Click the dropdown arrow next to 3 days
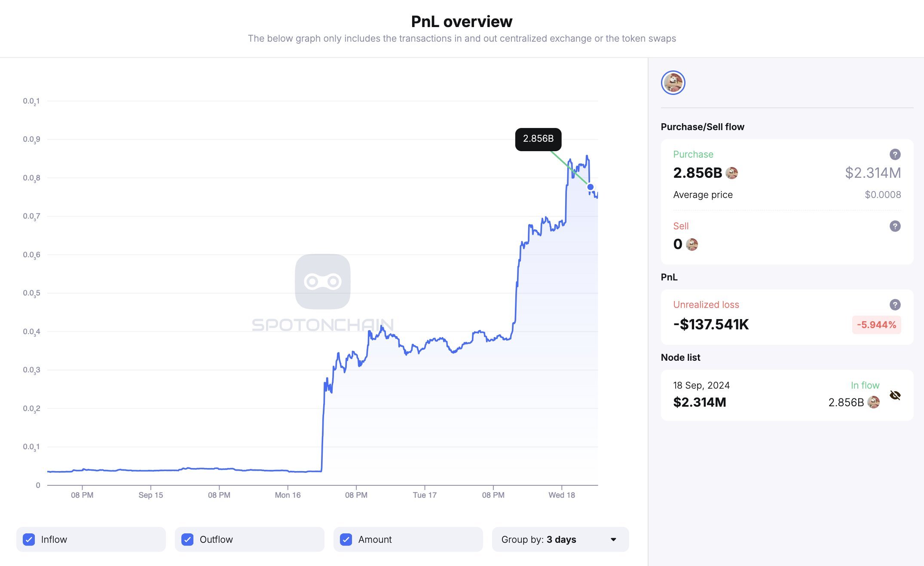 (x=613, y=539)
